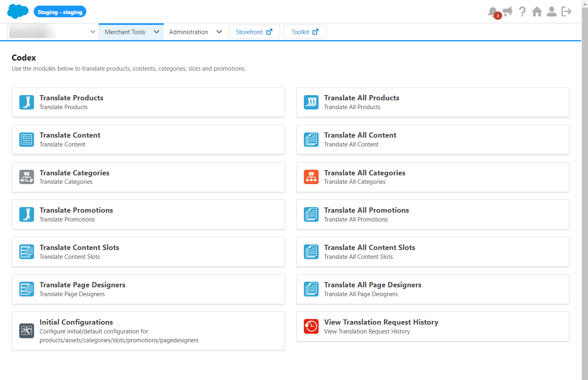Screen dimensions: 588x380
Task: Click the Translate Categories hierarchy icon
Action: click(26, 177)
